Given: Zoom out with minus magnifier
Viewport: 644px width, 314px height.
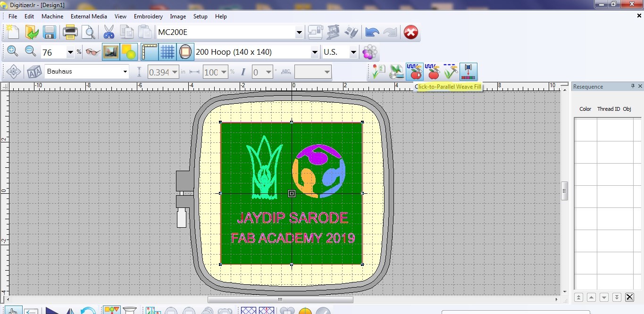Looking at the screenshot, I should click(31, 52).
